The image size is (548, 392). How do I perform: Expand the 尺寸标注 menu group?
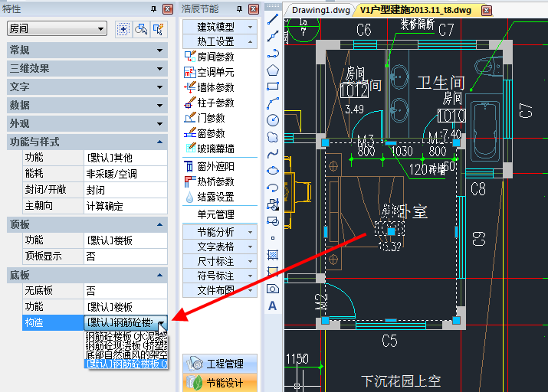(x=220, y=261)
